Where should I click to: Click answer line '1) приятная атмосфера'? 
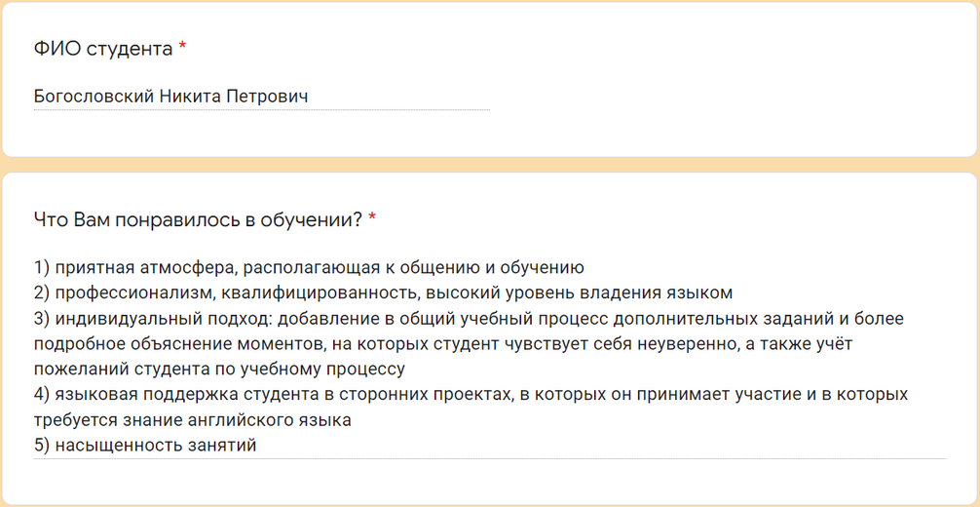[310, 268]
